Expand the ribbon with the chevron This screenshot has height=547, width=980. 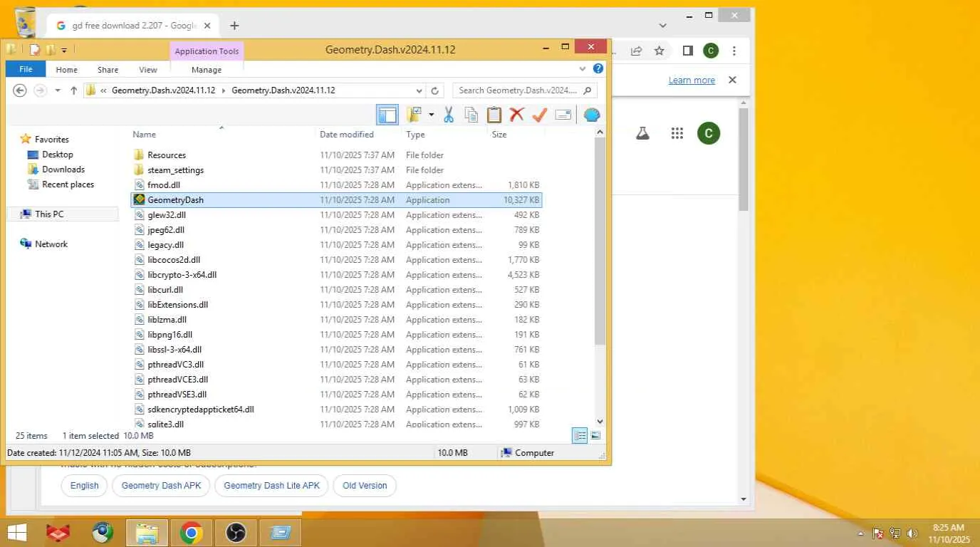[x=583, y=69]
